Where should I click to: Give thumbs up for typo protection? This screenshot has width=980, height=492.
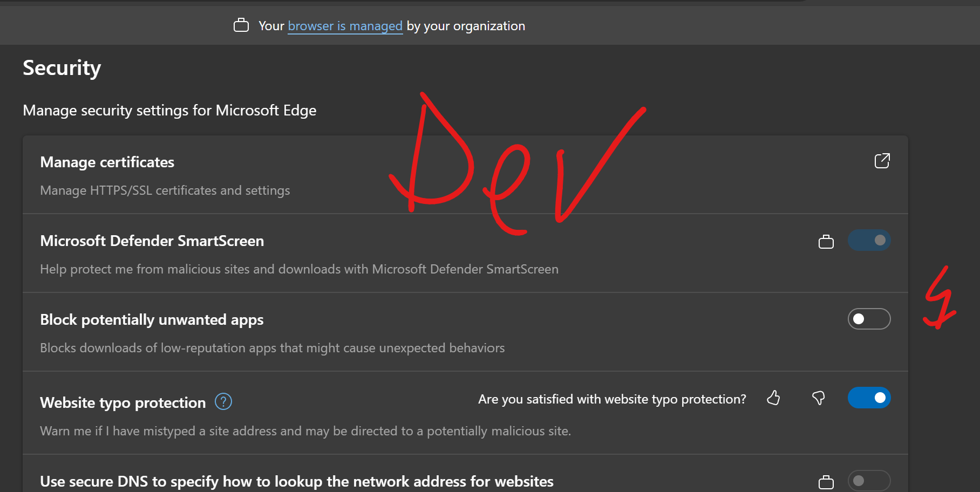[773, 398]
